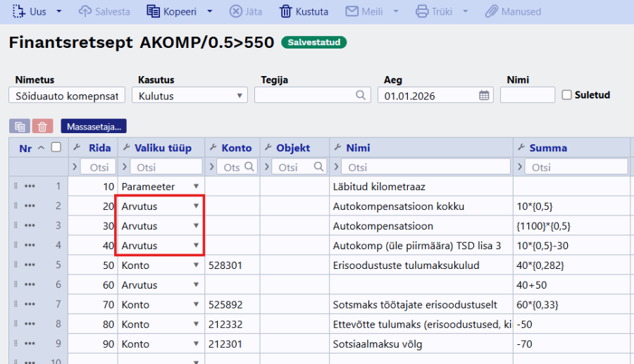The width and height of the screenshot is (634, 364).
Task: Expand Valiku tüüp dropdown in row 20
Action: click(x=196, y=206)
